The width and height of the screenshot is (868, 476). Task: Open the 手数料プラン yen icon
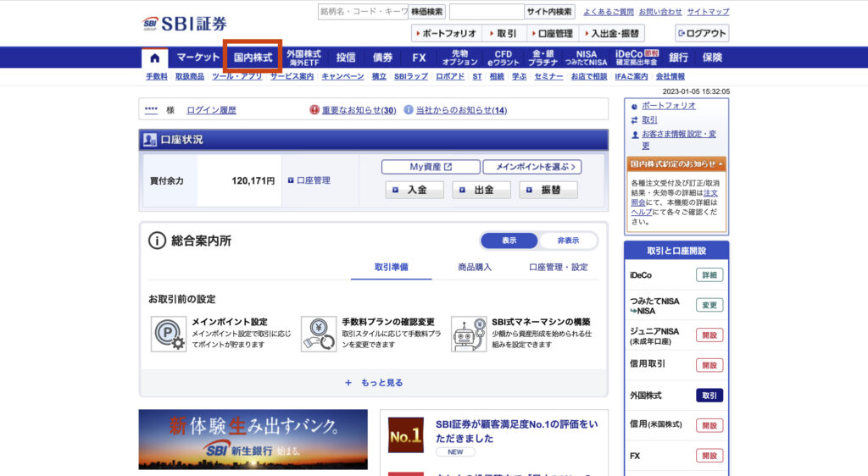[319, 334]
